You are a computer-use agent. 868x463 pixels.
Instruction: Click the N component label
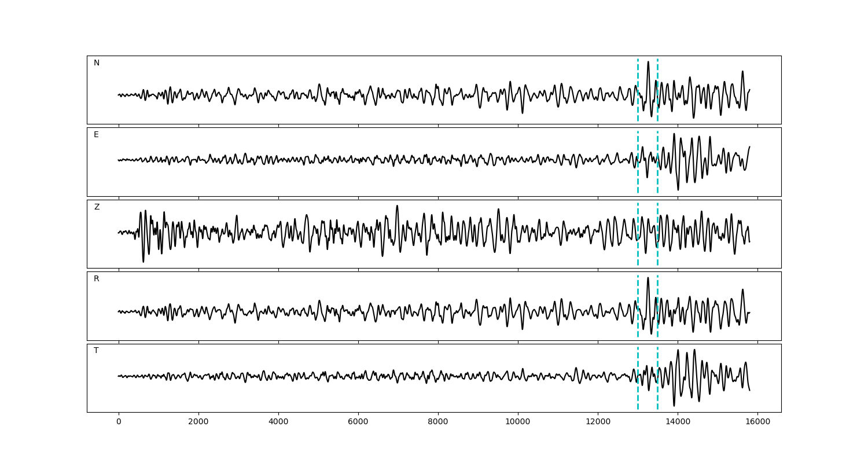tap(97, 63)
